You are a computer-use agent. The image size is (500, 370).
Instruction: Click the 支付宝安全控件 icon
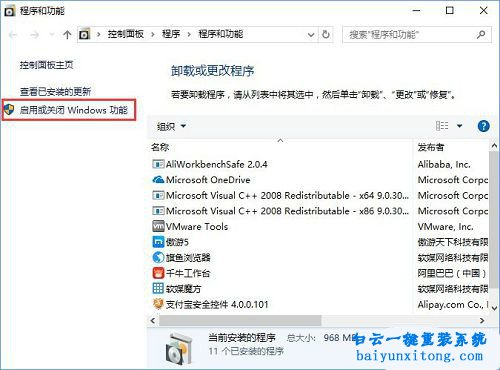(x=158, y=304)
